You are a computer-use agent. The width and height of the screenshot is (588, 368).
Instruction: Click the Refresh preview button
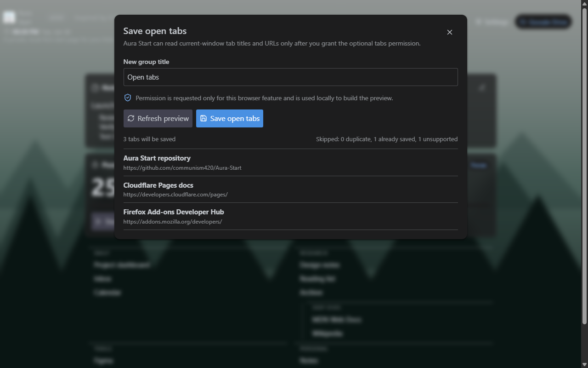[x=158, y=118]
